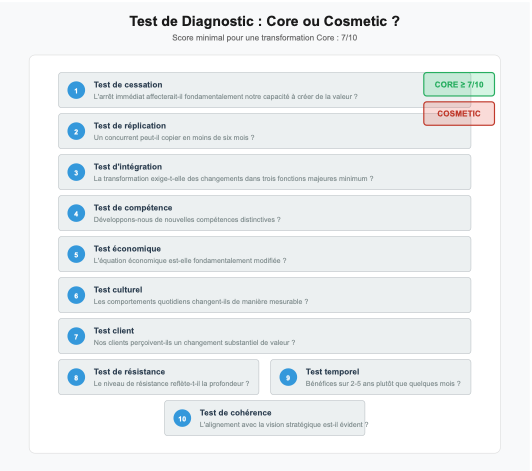Image resolution: width=532 pixels, height=471 pixels.
Task: Select the Test de cessation card
Action: (264, 90)
